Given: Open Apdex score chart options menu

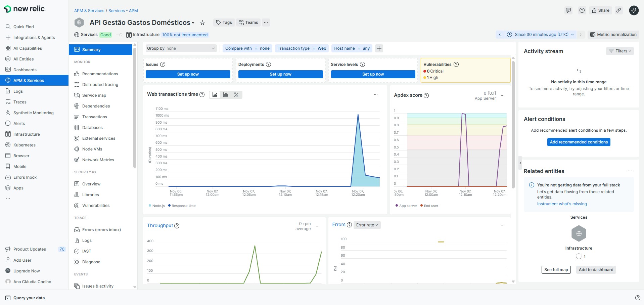Looking at the screenshot, I should pos(503,96).
